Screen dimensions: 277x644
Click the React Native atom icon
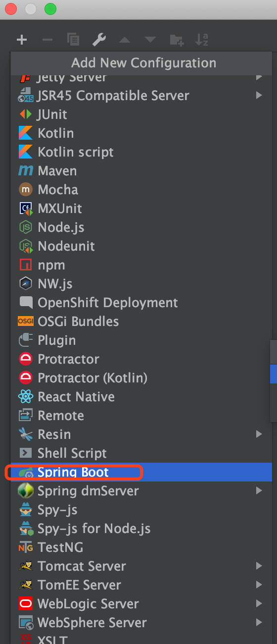(26, 397)
